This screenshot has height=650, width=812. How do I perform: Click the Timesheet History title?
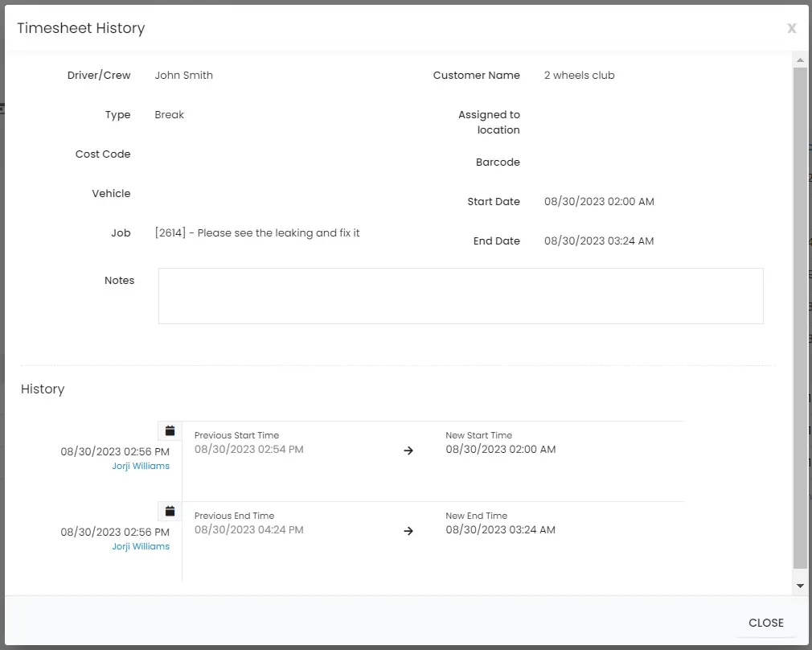(80, 28)
